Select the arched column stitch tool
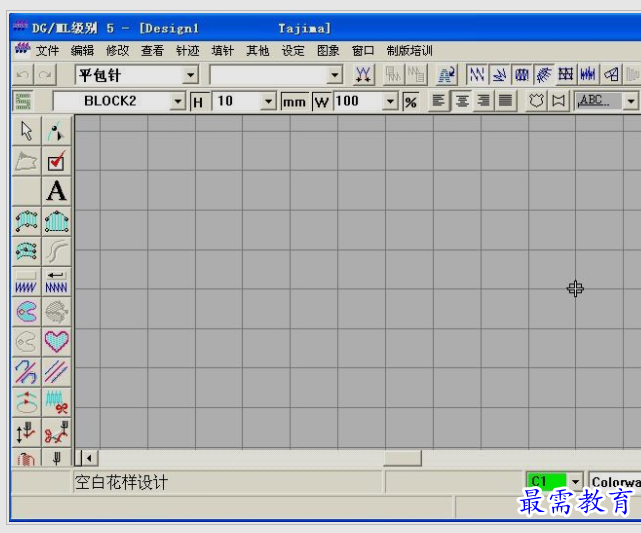 pyautogui.click(x=56, y=221)
